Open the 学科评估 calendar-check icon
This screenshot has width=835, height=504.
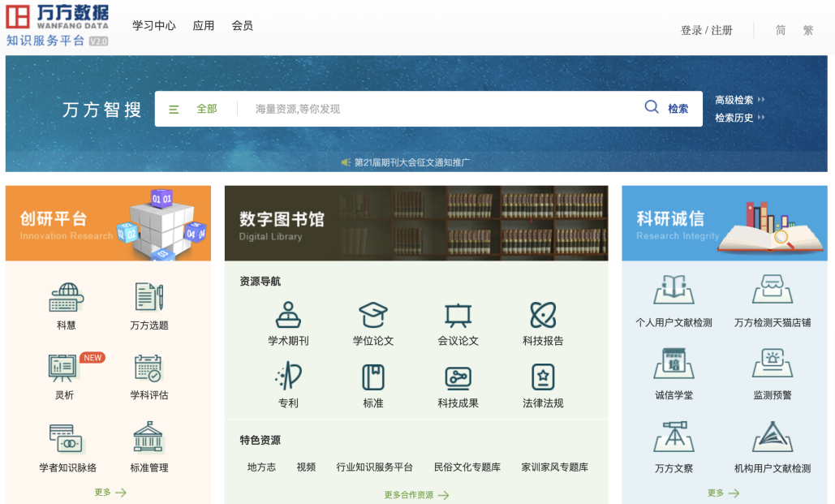[148, 368]
